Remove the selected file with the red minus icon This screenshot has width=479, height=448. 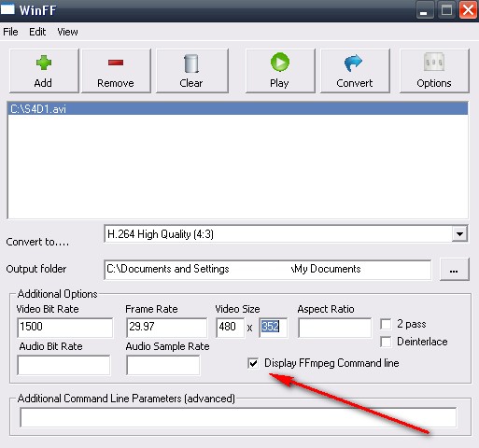point(116,63)
